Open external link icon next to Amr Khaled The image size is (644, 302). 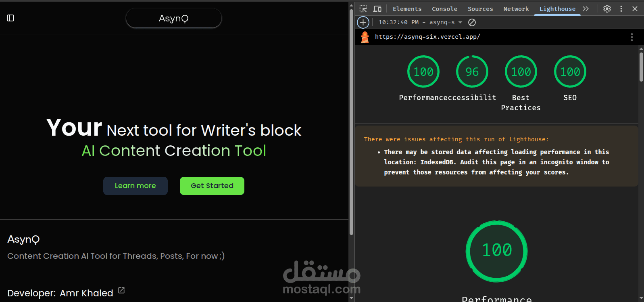(x=121, y=290)
